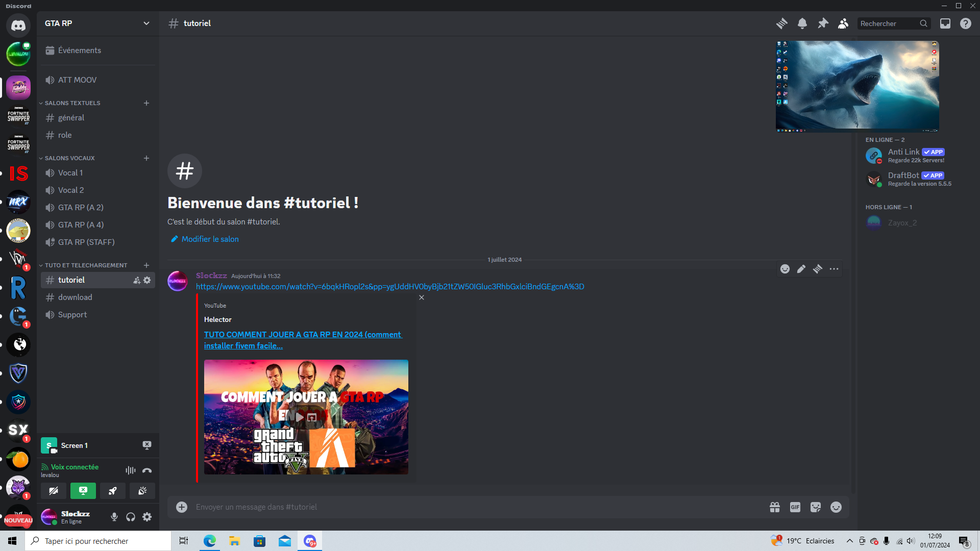Add a reaction to Slockzz's message

click(785, 269)
